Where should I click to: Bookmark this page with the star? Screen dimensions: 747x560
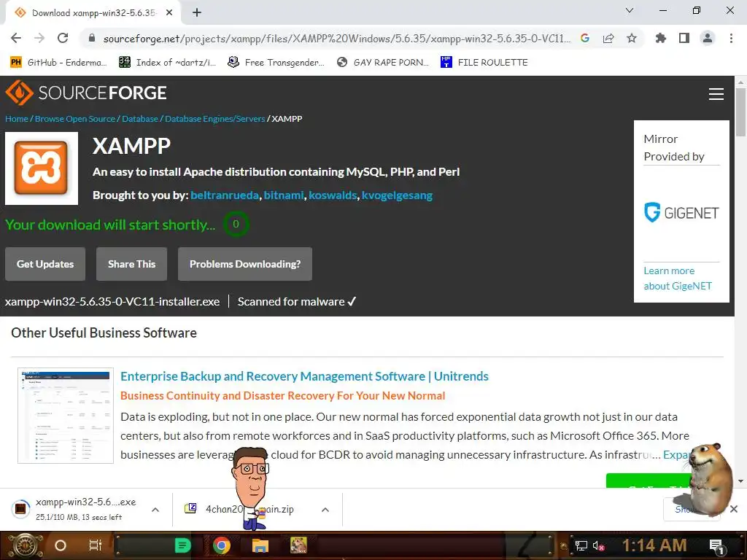pyautogui.click(x=632, y=38)
